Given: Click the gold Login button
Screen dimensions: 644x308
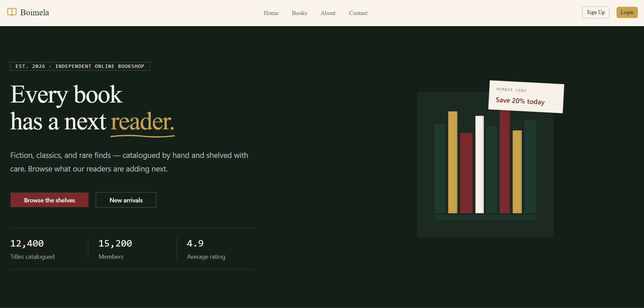Looking at the screenshot, I should (627, 12).
